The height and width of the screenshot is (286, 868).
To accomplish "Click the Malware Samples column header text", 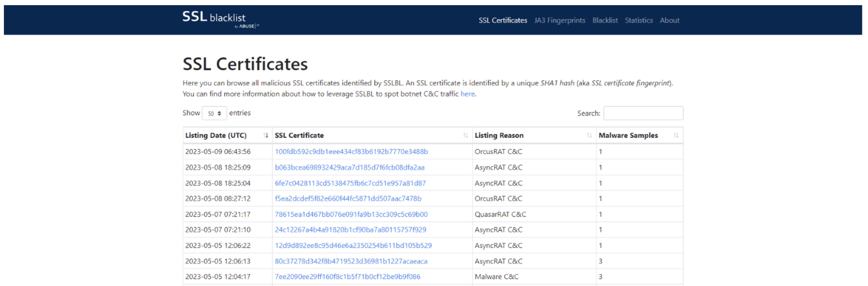I will click(628, 136).
